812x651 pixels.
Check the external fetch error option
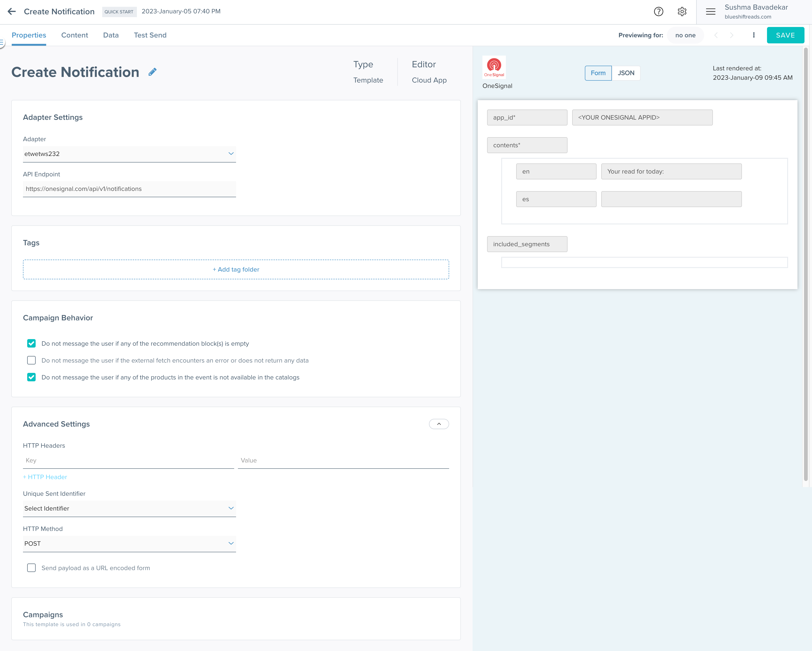(x=32, y=360)
